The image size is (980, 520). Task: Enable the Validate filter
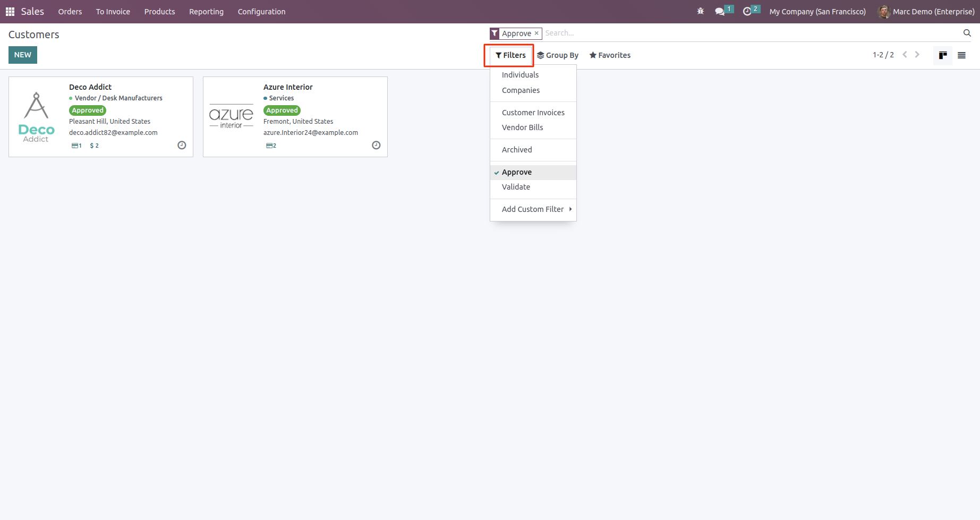click(533, 187)
